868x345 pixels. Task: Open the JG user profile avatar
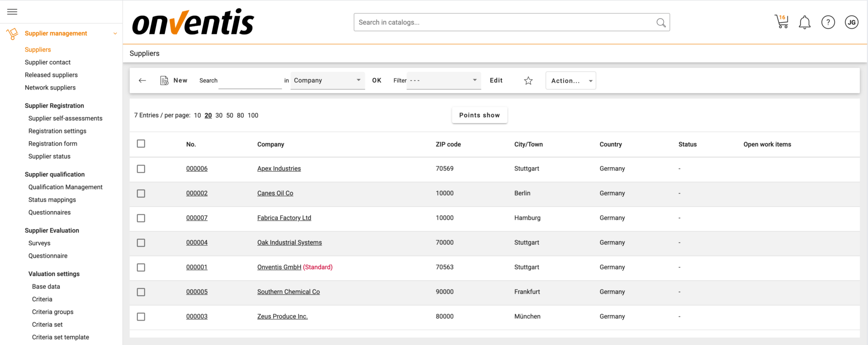[x=851, y=22]
